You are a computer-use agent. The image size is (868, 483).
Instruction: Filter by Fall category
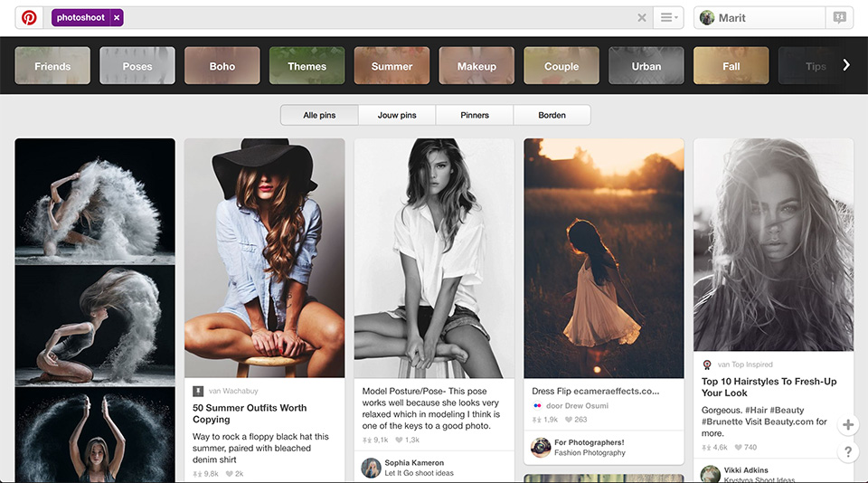731,66
